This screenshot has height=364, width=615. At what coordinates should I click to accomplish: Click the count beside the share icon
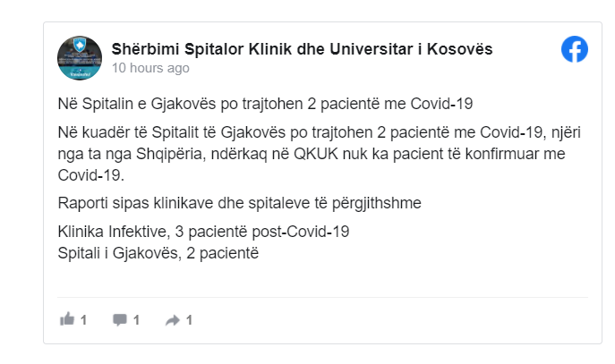point(190,319)
